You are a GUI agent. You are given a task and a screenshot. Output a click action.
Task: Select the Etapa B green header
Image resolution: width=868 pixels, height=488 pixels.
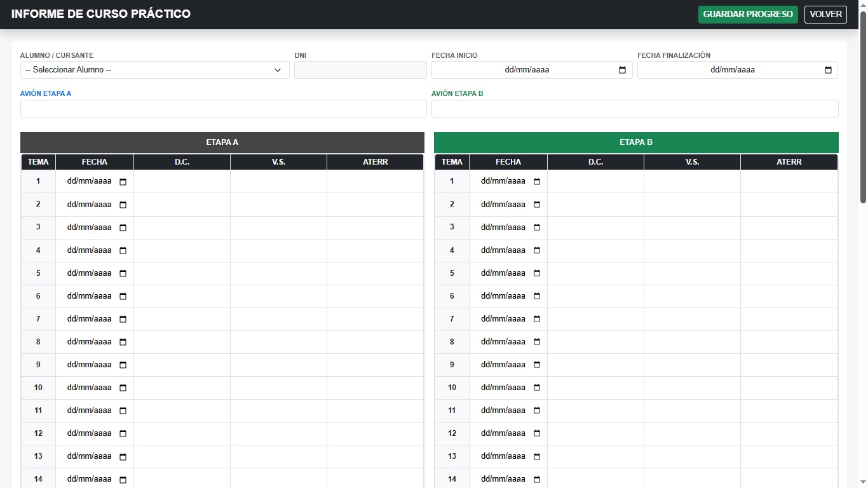(x=635, y=142)
